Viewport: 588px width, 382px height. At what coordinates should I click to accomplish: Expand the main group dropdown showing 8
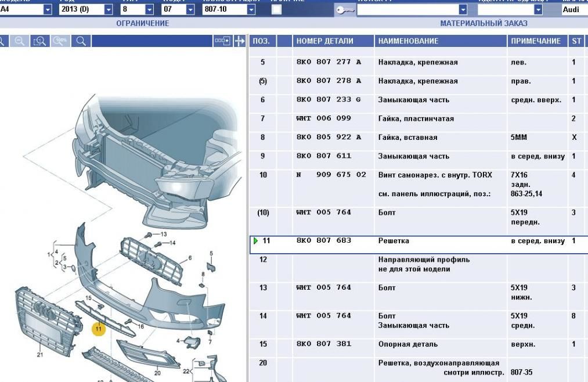pyautogui.click(x=150, y=9)
